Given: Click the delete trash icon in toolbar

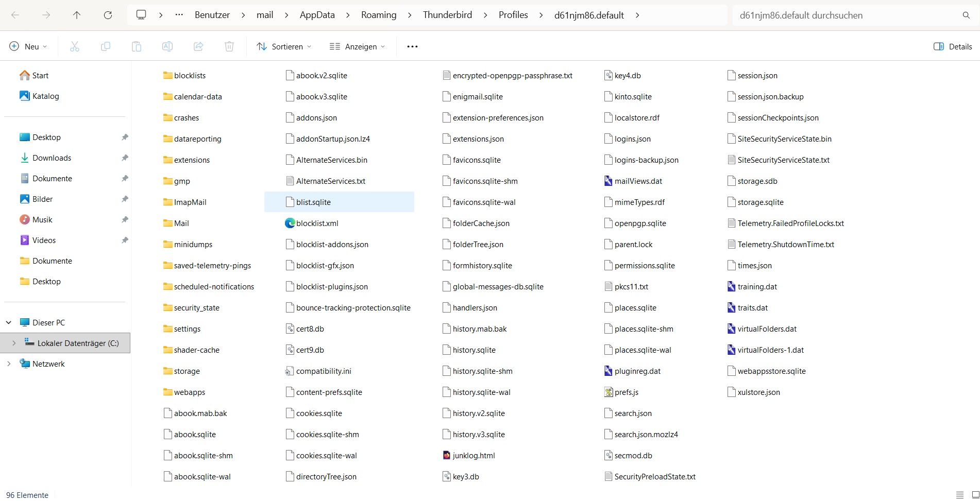Looking at the screenshot, I should [x=229, y=46].
